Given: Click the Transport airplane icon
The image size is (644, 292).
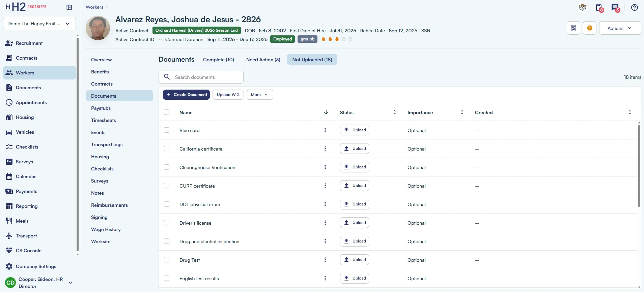Looking at the screenshot, I should [9, 236].
